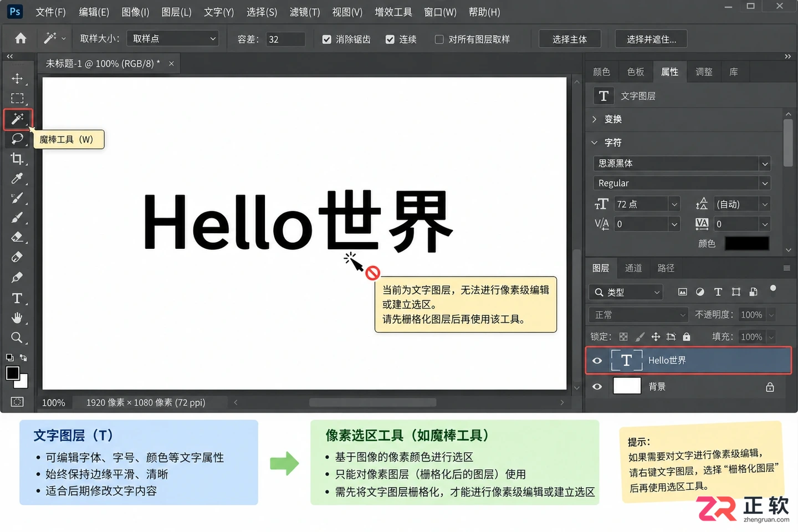
Task: Select the Hand tool
Action: tap(17, 318)
